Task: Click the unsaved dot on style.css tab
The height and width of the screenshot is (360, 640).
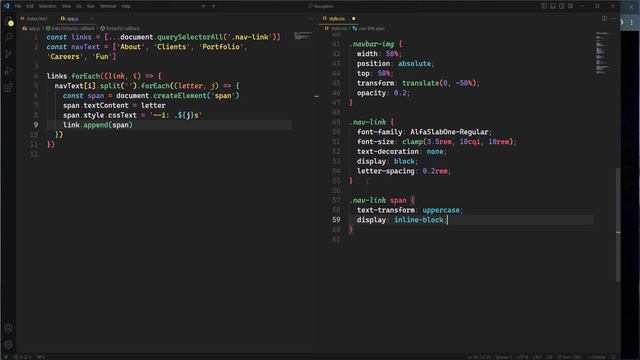Action: 353,18
